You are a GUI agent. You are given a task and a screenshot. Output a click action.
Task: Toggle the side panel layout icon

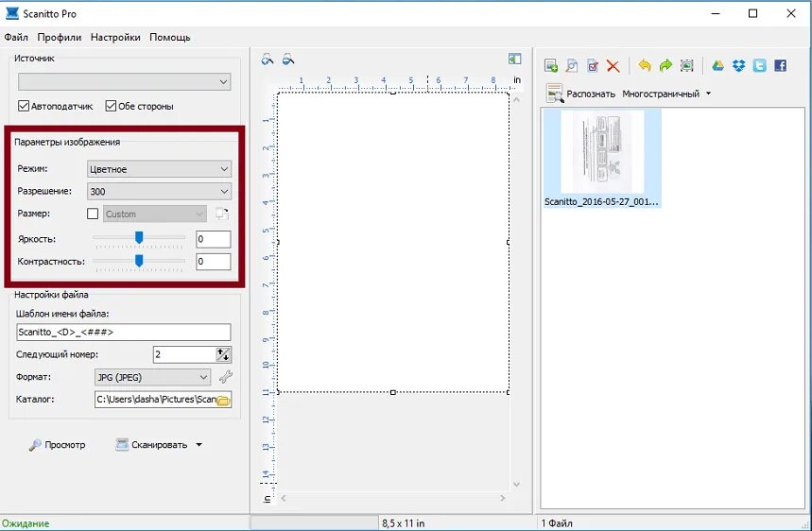tap(514, 59)
